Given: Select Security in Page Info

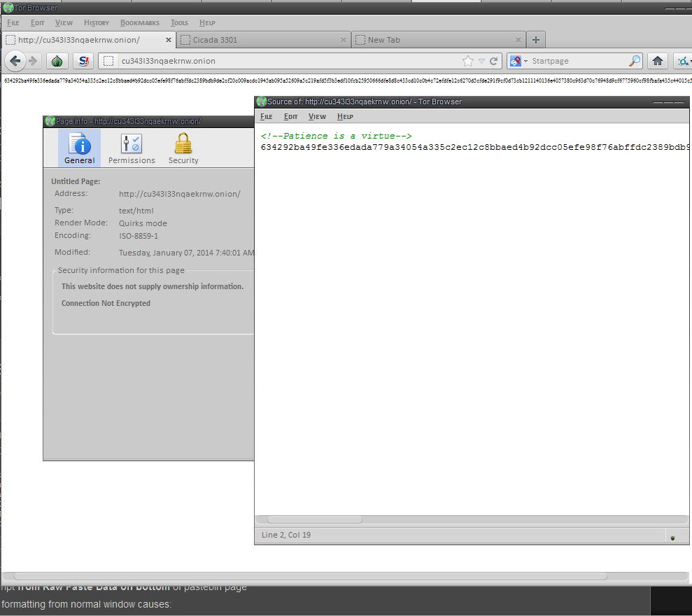Looking at the screenshot, I should coord(183,148).
